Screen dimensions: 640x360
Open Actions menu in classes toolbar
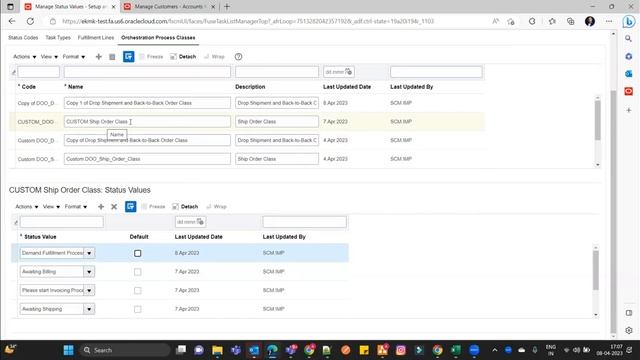point(24,57)
